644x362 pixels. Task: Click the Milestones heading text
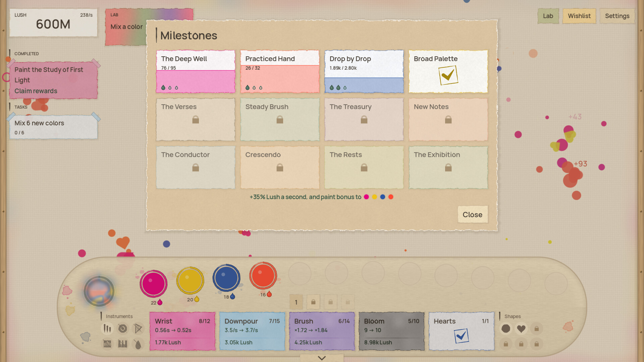pyautogui.click(x=189, y=36)
